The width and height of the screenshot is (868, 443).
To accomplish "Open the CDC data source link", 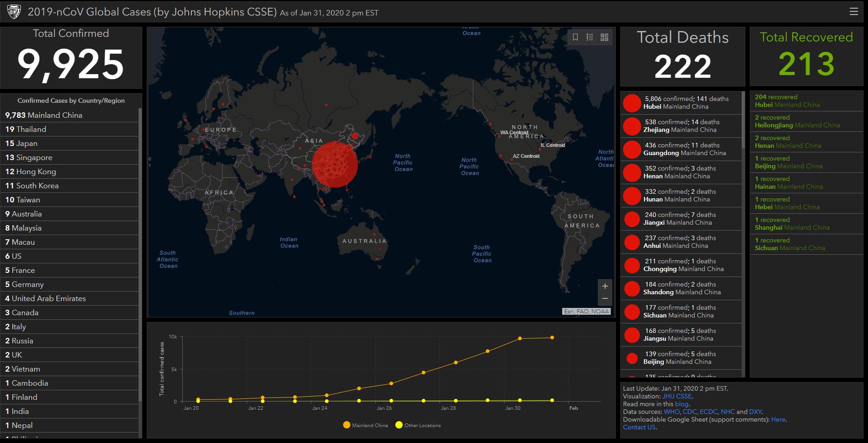I will [x=689, y=412].
